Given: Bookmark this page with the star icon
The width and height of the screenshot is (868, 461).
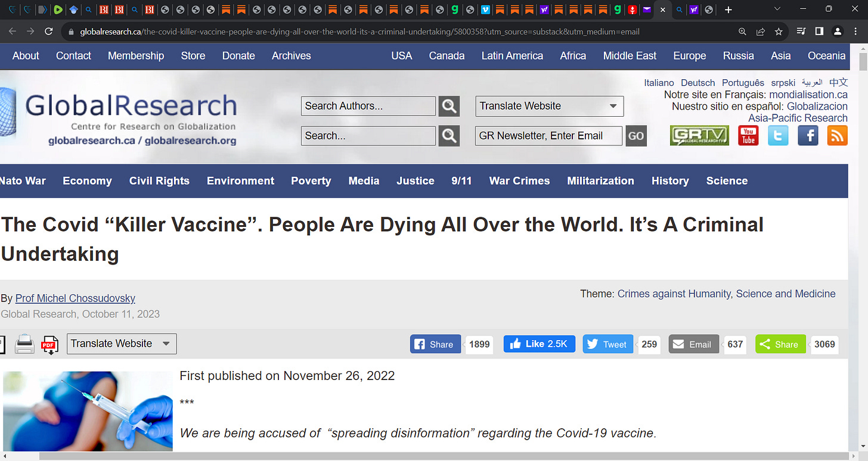Looking at the screenshot, I should pyautogui.click(x=779, y=32).
